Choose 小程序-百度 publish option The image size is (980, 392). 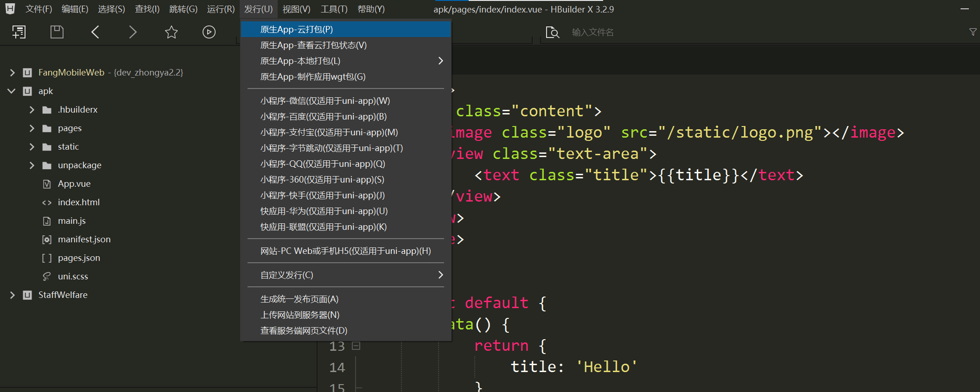[x=346, y=116]
